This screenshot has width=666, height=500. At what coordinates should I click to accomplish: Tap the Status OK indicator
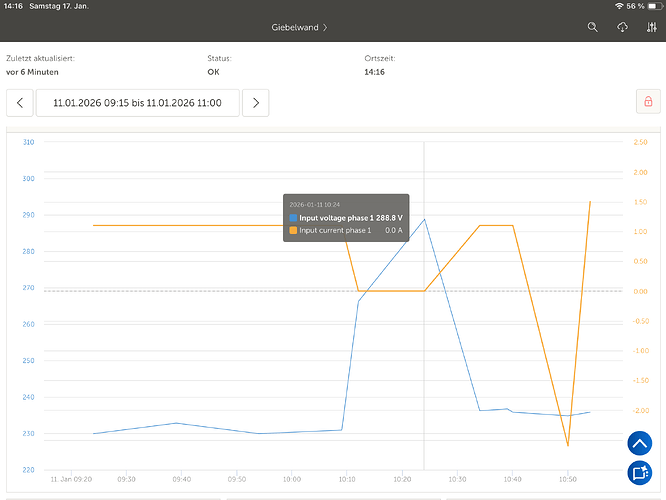click(213, 72)
